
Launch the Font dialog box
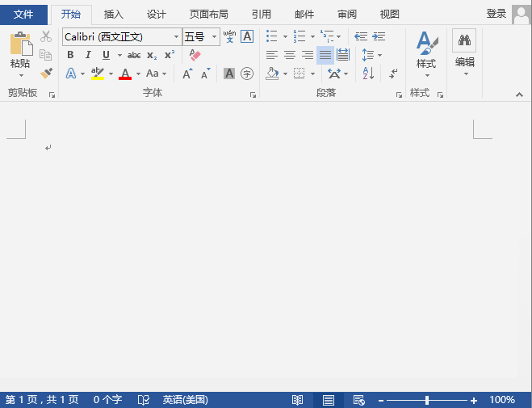(x=253, y=95)
